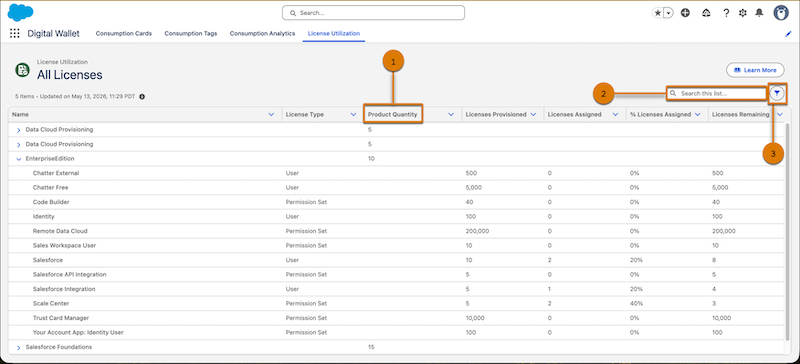
Task: Select the Scale Center row name
Action: 51,303
